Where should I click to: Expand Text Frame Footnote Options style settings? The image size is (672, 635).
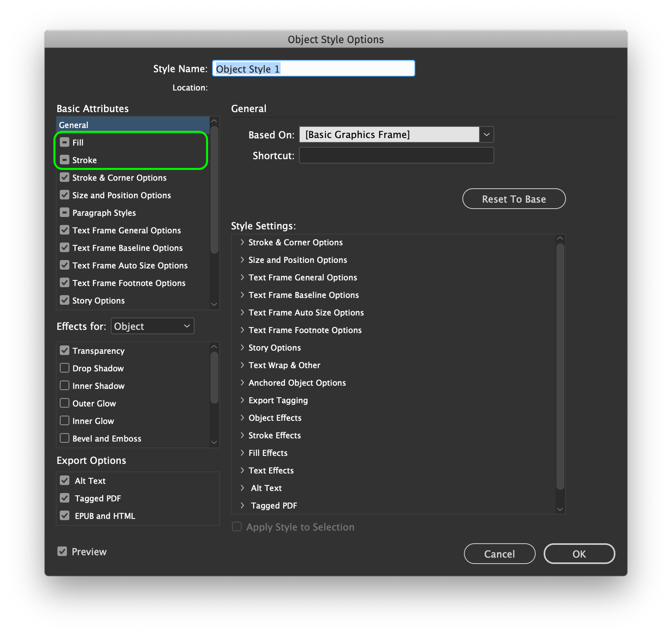(x=242, y=330)
